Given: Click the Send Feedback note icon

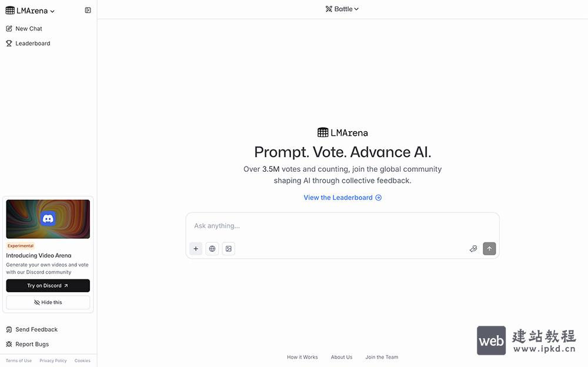Looking at the screenshot, I should [x=9, y=329].
